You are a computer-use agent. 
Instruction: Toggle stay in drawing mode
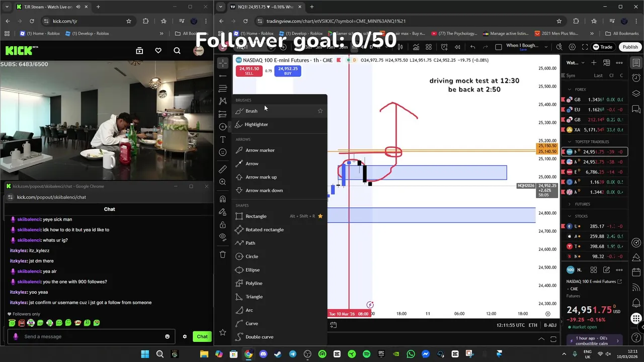coord(223,212)
